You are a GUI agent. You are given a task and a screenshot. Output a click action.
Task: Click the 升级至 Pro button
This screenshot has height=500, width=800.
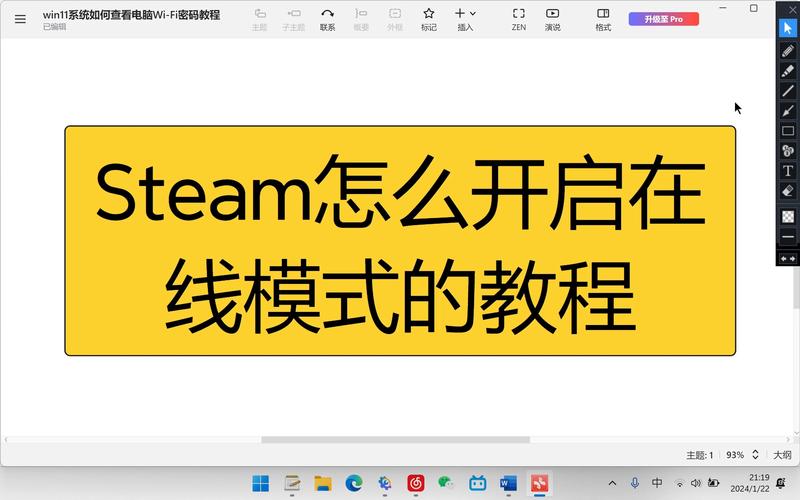(664, 19)
